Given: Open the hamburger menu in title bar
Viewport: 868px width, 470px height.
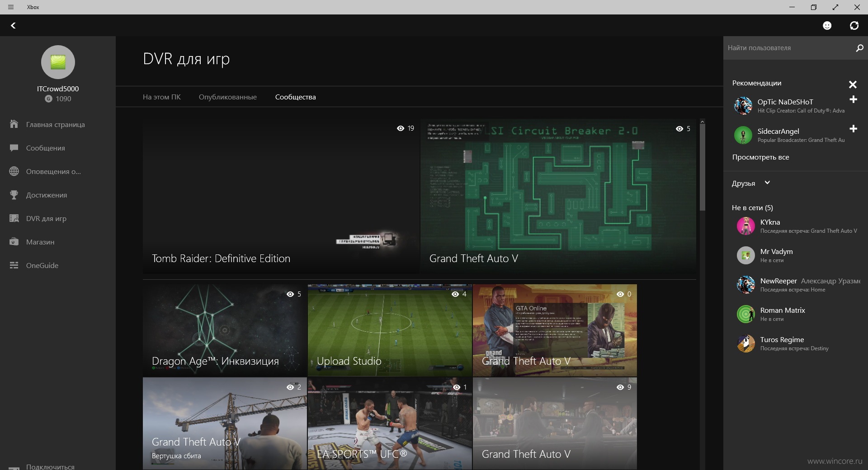Looking at the screenshot, I should (x=11, y=7).
